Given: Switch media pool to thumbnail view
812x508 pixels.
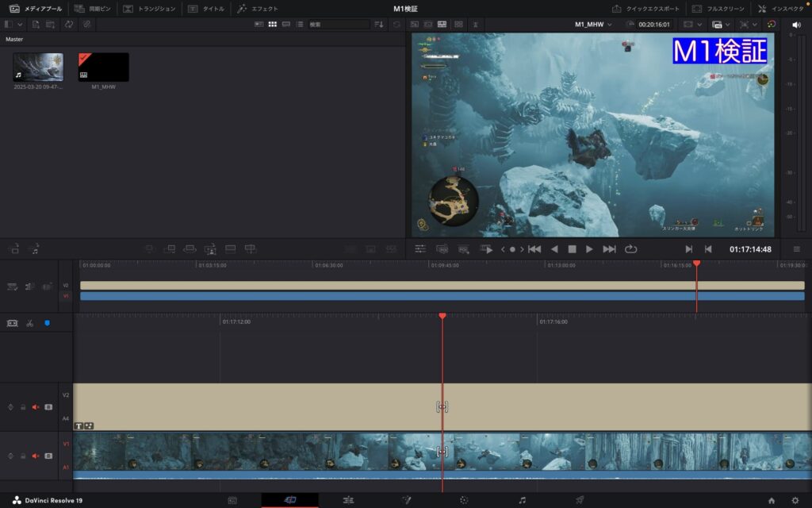Looking at the screenshot, I should pos(273,25).
